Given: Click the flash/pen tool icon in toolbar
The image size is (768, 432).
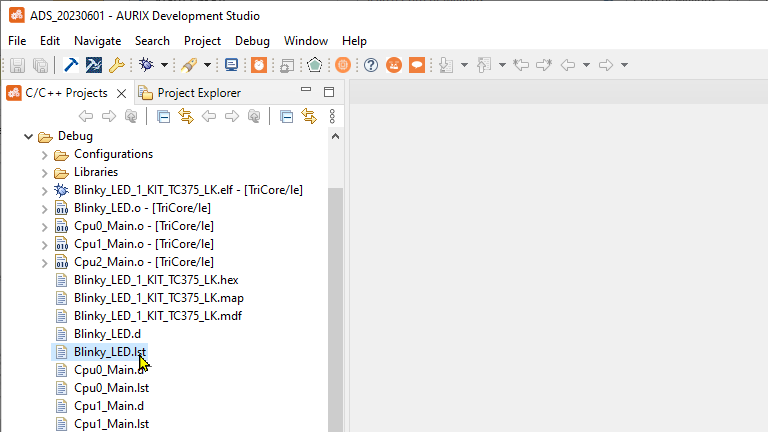Looking at the screenshot, I should click(189, 65).
